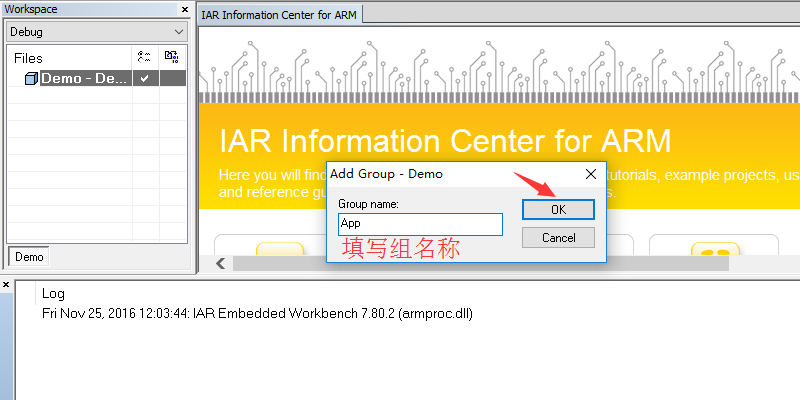
Task: Open the IAR Information Center for ARM tab
Action: coord(279,15)
